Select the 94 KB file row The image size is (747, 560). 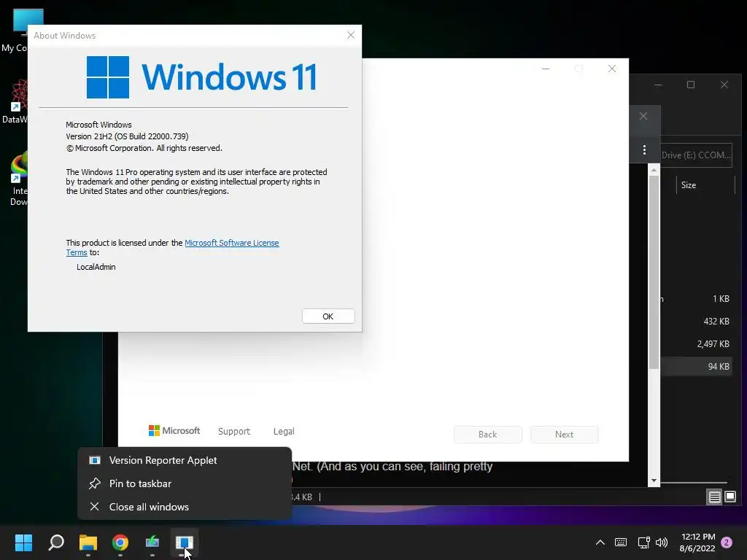[x=696, y=367]
